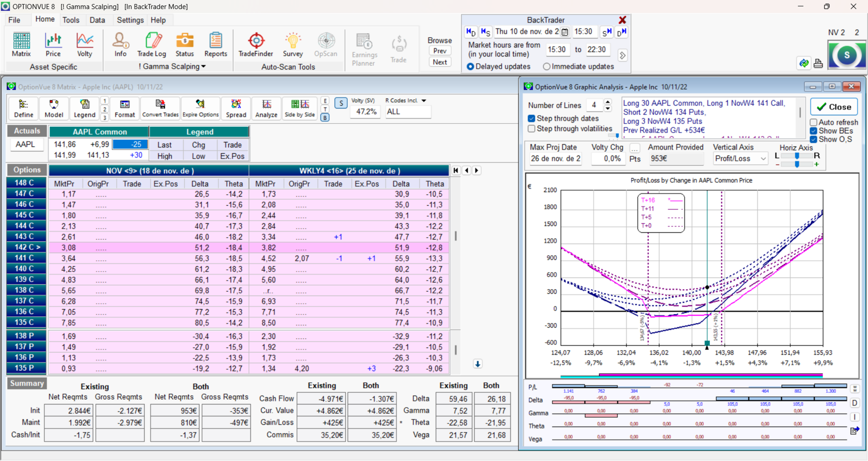Image resolution: width=868 pixels, height=461 pixels.
Task: Click Expire Options icon
Action: (201, 109)
